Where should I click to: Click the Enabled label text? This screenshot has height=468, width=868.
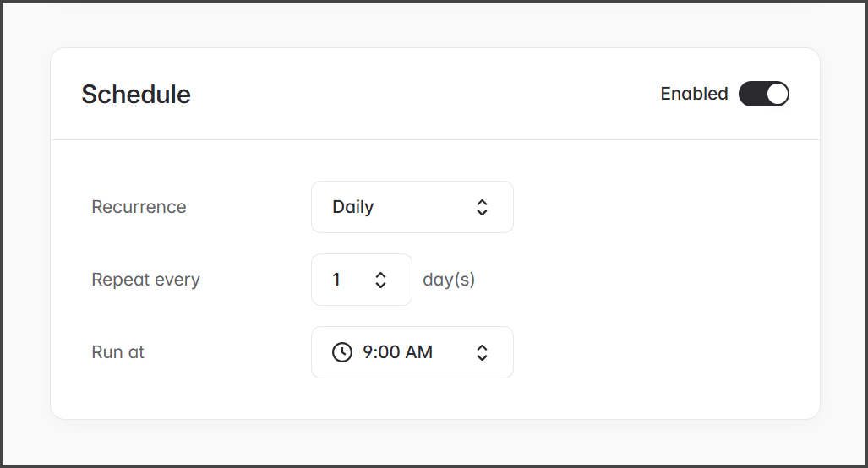(x=694, y=94)
